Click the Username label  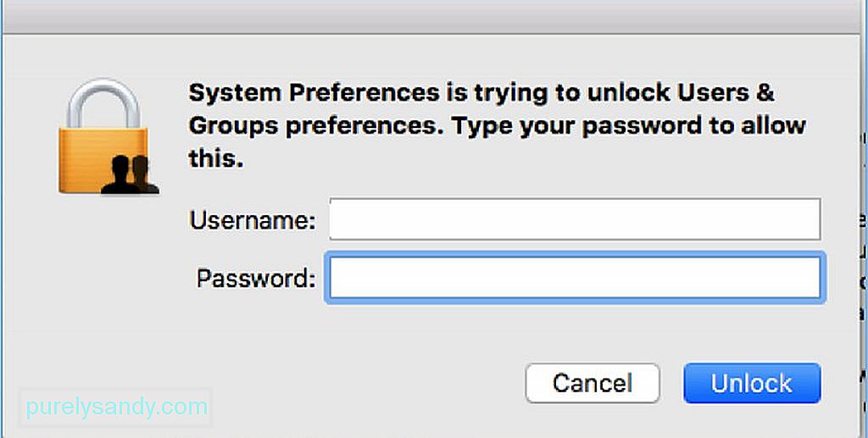[253, 220]
